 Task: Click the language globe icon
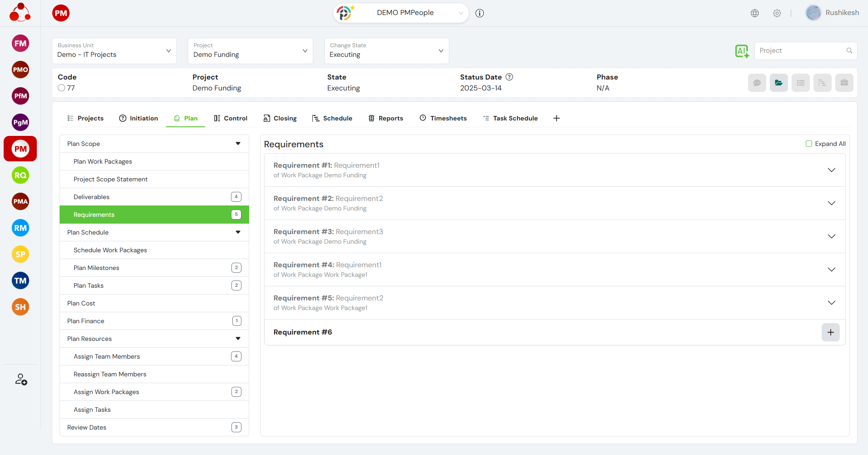point(755,13)
